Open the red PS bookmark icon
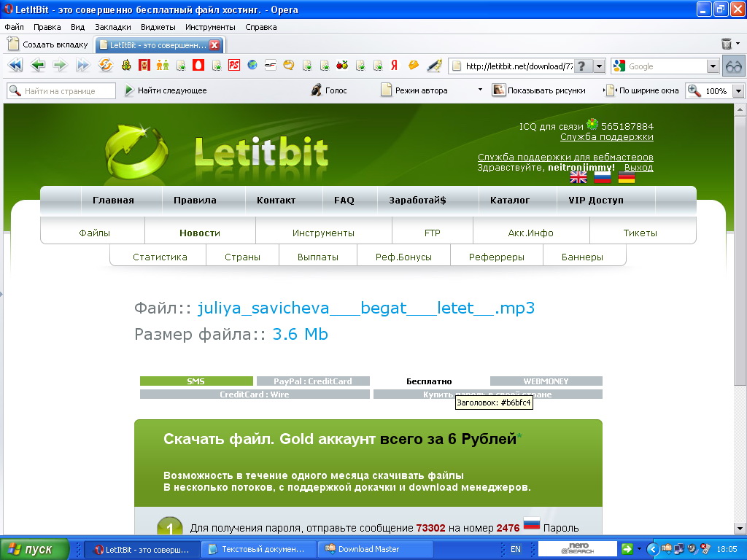Image resolution: width=747 pixels, height=560 pixels. tap(234, 65)
